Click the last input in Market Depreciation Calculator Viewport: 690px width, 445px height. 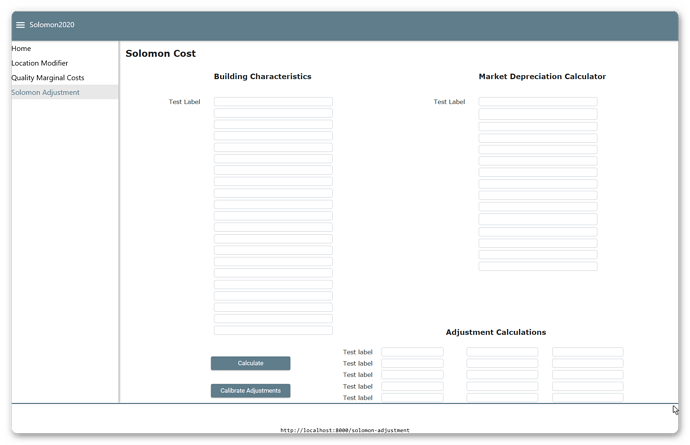(538, 266)
